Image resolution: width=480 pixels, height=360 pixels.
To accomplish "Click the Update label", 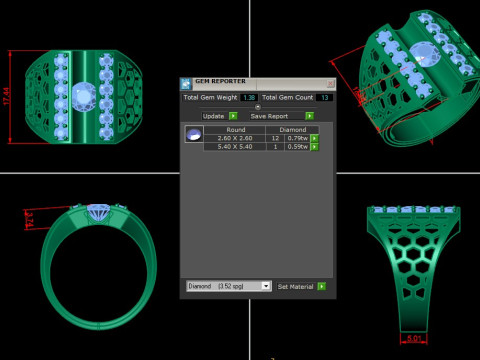I will 213,116.
